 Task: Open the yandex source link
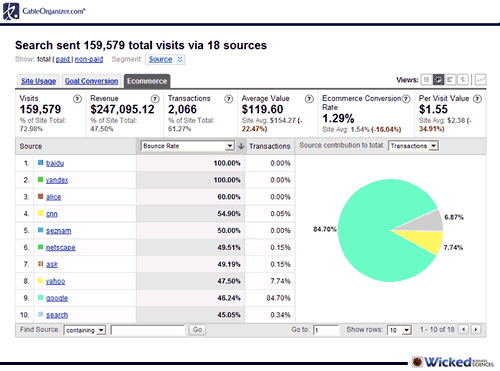pos(57,180)
